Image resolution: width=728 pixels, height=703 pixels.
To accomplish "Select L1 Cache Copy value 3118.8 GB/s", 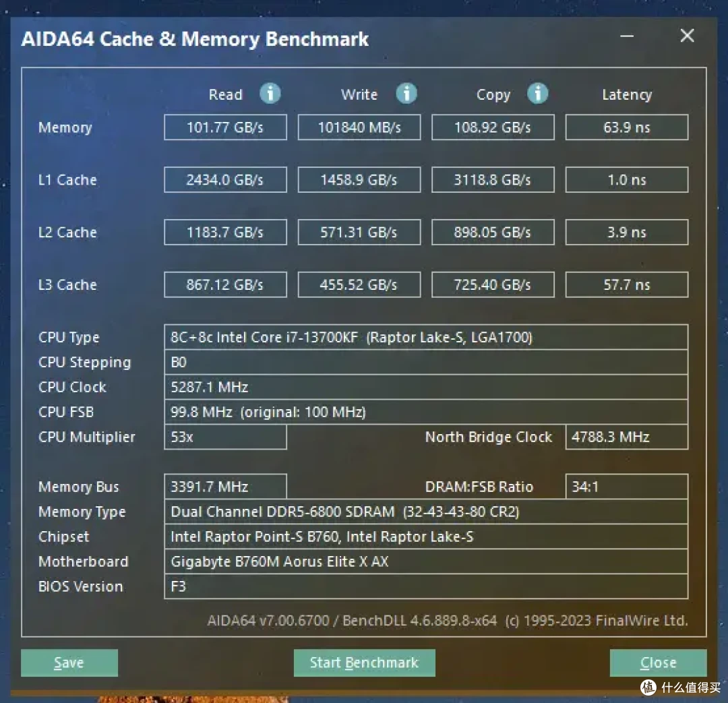I will [x=493, y=180].
